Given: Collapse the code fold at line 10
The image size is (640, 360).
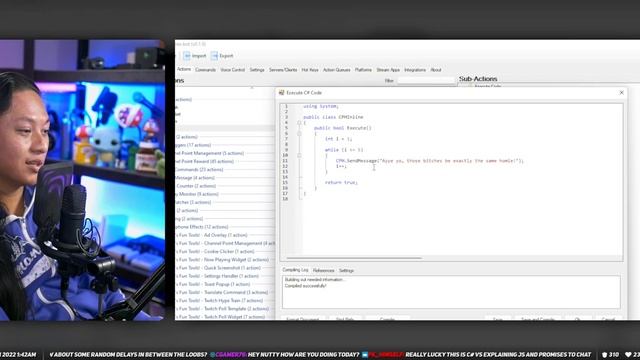Looking at the screenshot, I should (299, 155).
